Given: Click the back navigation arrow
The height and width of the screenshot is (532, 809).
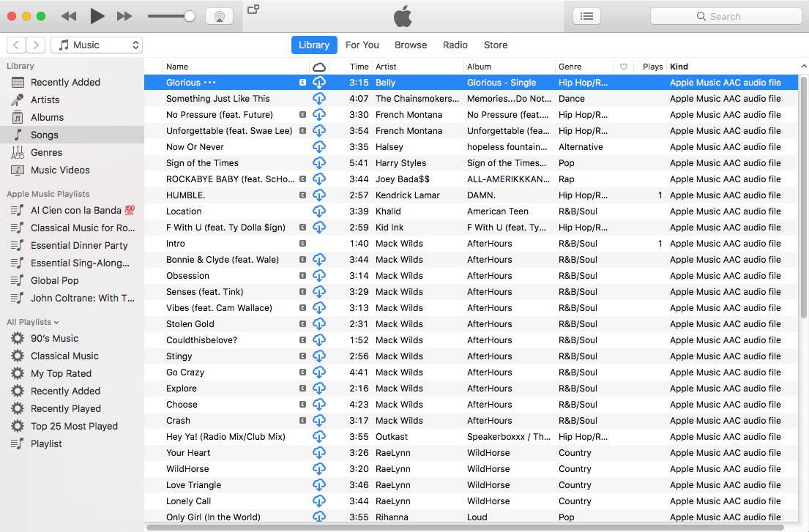Looking at the screenshot, I should [x=15, y=45].
